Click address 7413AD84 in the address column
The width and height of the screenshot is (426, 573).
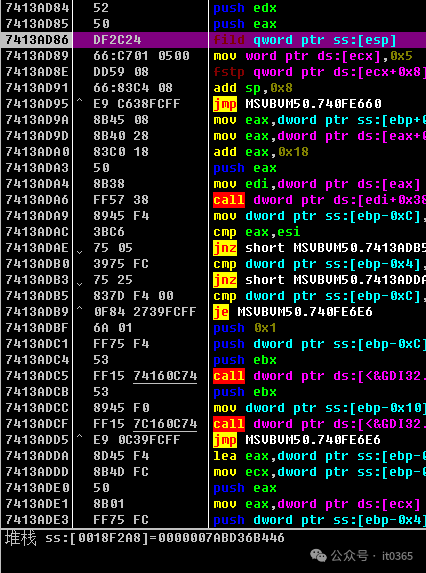37,8
